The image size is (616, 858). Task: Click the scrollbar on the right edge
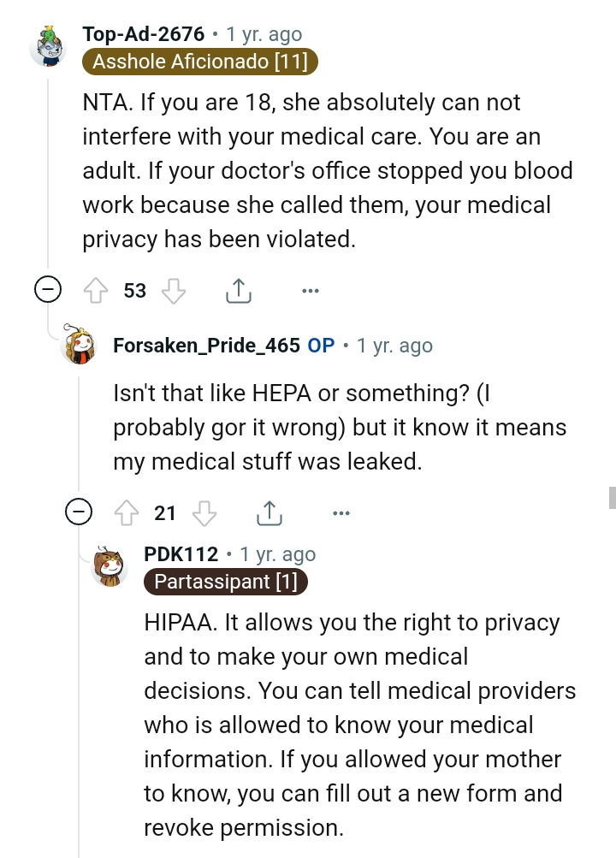(611, 498)
